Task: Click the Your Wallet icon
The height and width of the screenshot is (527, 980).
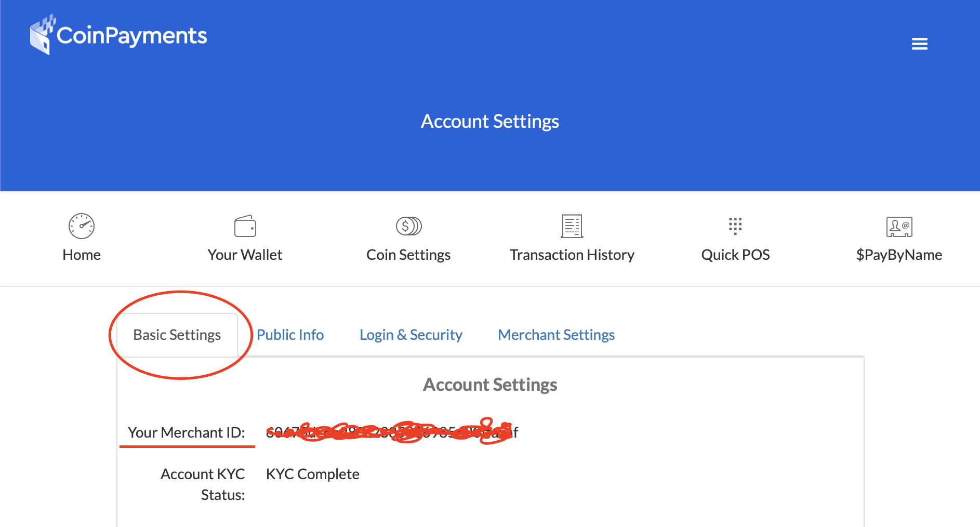Action: pyautogui.click(x=245, y=226)
